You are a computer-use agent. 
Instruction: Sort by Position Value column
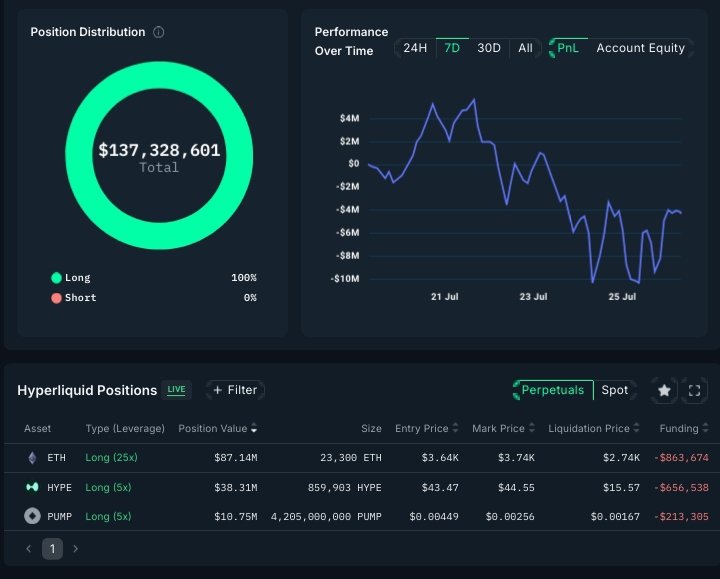pos(218,429)
